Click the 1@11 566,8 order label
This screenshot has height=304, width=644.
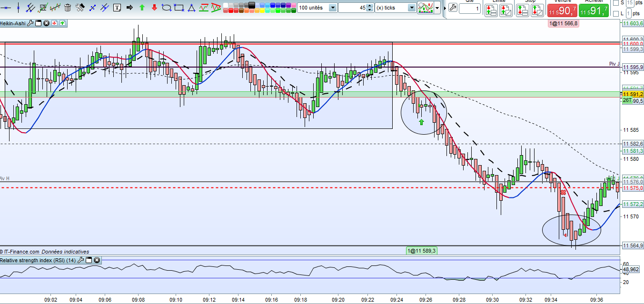coord(563,23)
